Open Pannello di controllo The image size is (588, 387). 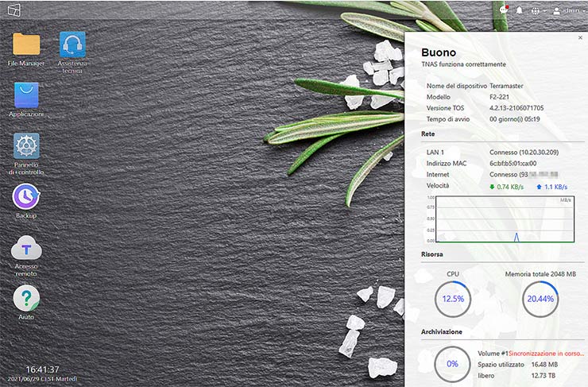click(x=26, y=147)
